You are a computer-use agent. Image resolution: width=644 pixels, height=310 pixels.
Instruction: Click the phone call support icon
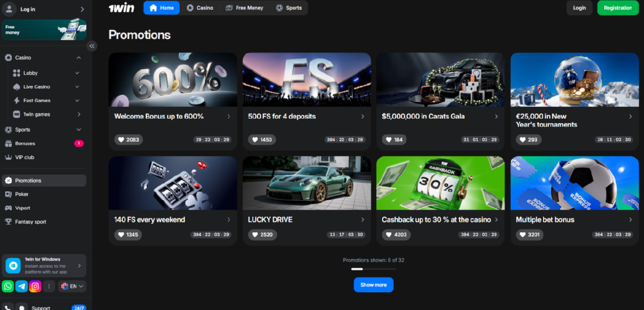coord(8,307)
